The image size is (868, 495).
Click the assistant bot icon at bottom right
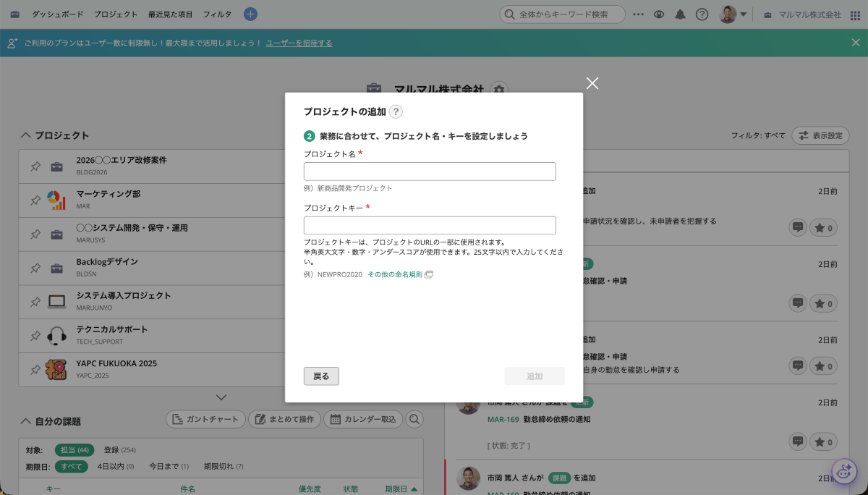tap(844, 473)
